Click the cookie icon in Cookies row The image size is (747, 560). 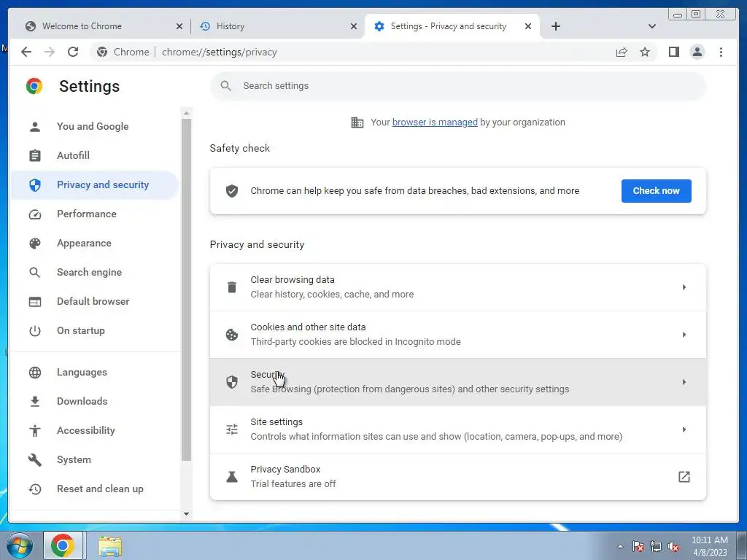point(232,335)
